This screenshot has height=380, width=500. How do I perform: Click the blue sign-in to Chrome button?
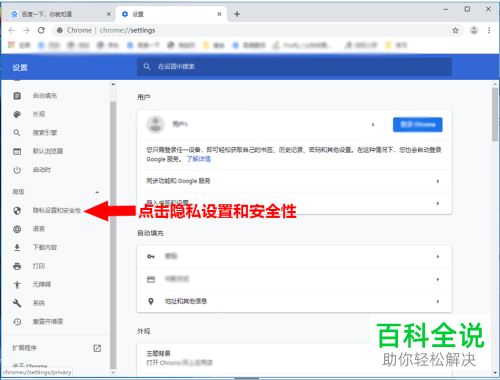click(418, 124)
